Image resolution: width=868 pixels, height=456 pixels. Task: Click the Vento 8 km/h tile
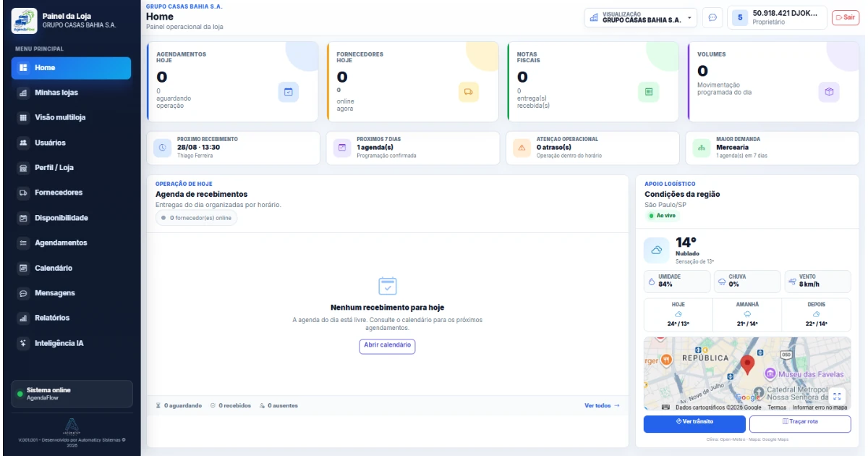(818, 281)
